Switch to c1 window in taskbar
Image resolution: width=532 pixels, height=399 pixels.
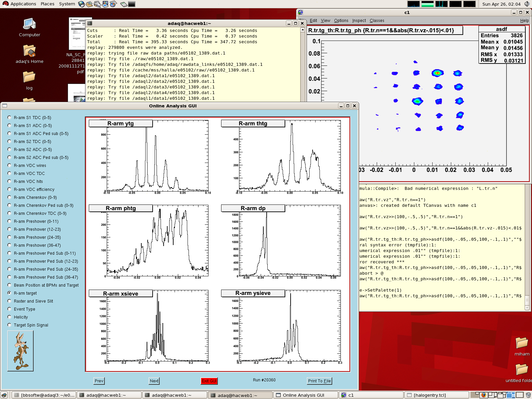coord(371,395)
